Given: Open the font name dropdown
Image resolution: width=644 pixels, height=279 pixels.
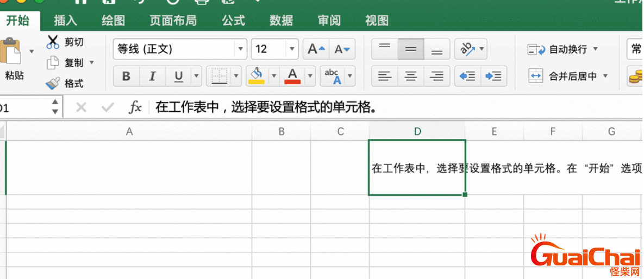Looking at the screenshot, I should click(x=241, y=49).
